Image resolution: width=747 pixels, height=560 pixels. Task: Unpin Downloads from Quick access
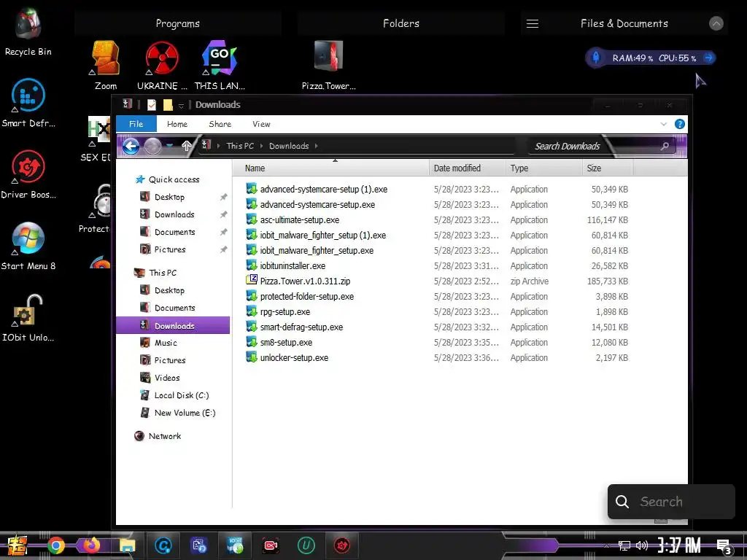click(x=223, y=215)
